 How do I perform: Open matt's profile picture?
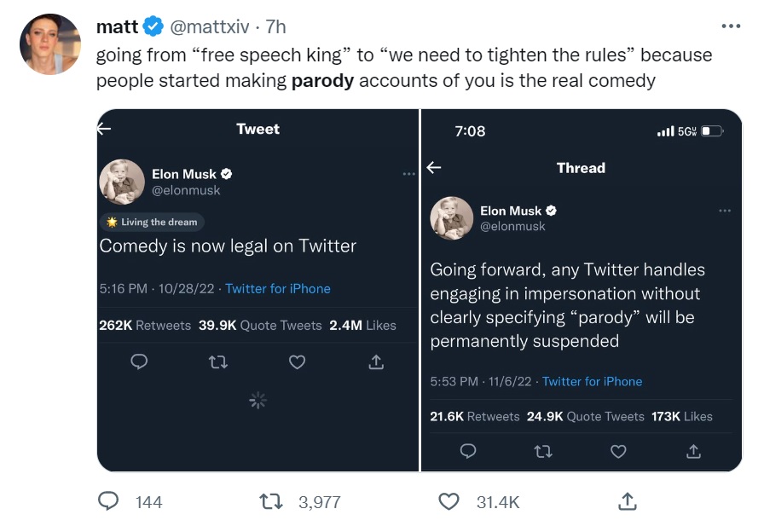tap(50, 43)
